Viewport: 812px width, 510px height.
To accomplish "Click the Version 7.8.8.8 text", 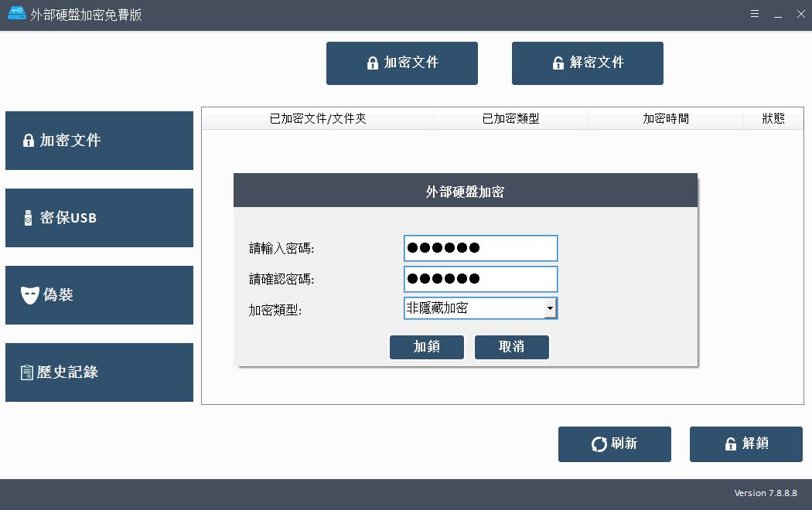I will [x=766, y=493].
